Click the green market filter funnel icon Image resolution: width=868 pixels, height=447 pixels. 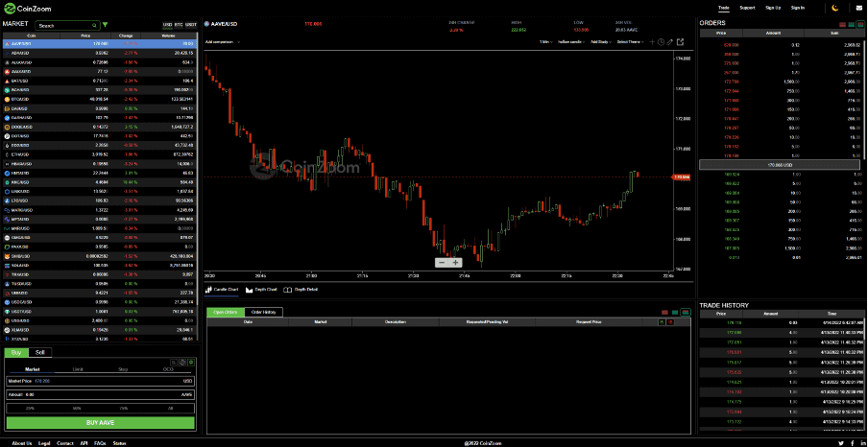[106, 25]
